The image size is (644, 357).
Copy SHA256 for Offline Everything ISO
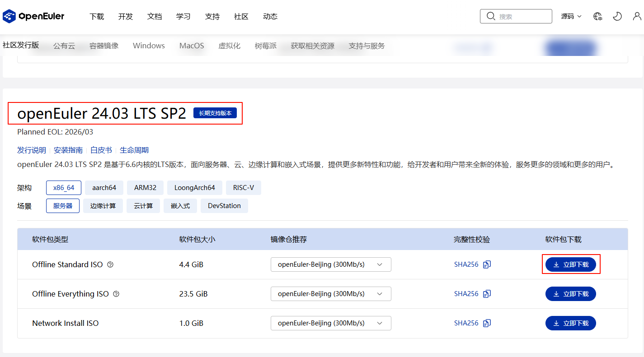487,294
